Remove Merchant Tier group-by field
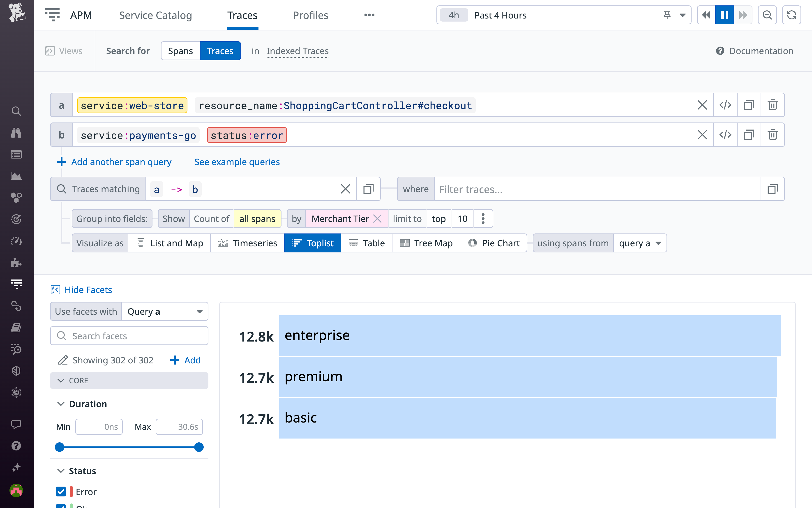The width and height of the screenshot is (812, 508). click(x=378, y=219)
